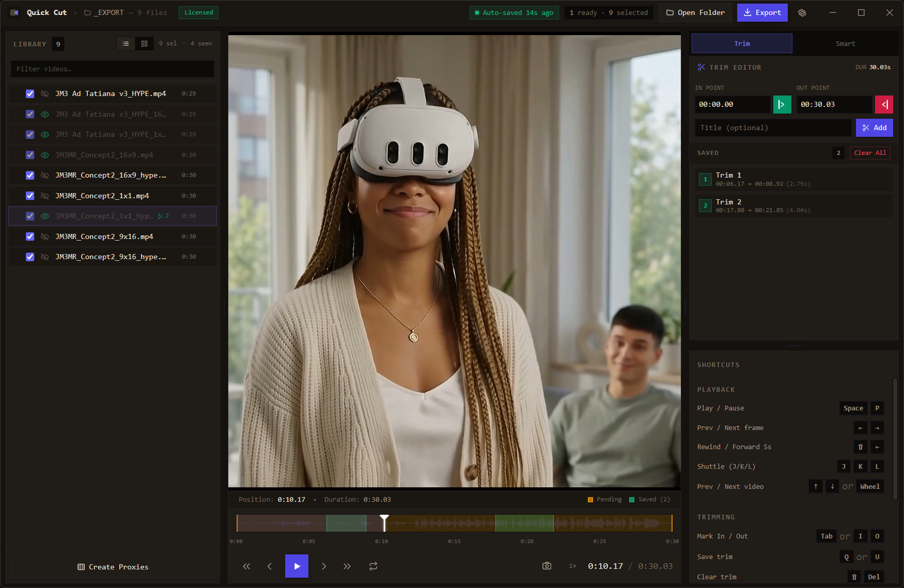Click the Space shortcut key
Image resolution: width=904 pixels, height=588 pixels.
(x=853, y=408)
